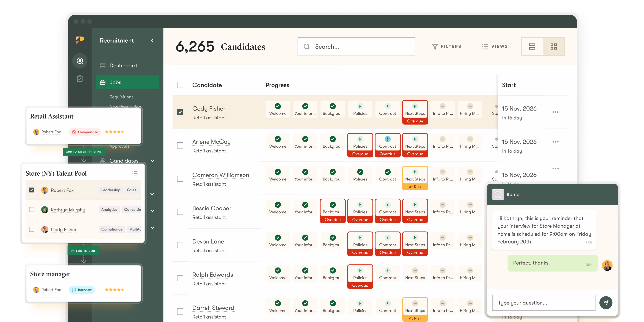Open Dashboard in the sidebar menu
This screenshot has width=644, height=322.
click(x=127, y=66)
